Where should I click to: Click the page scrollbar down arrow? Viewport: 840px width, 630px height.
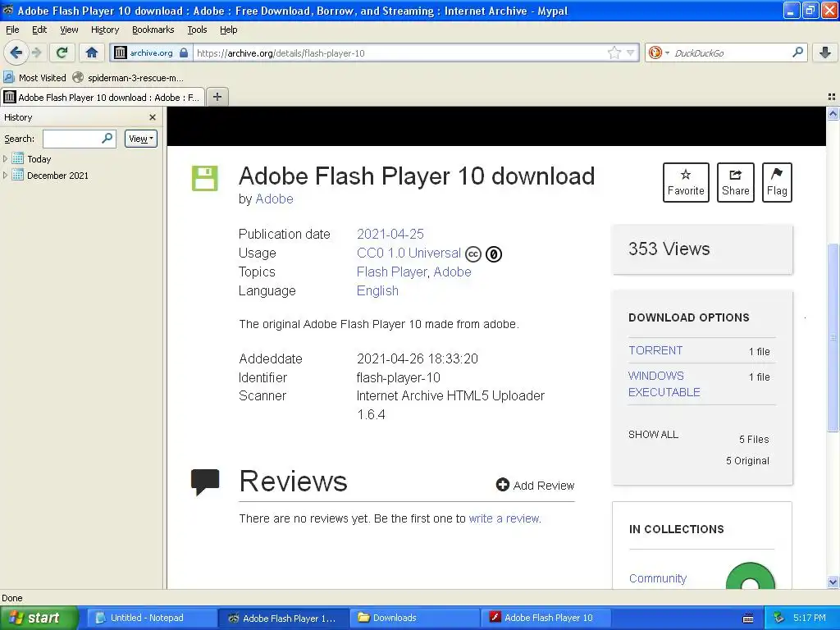[x=833, y=582]
